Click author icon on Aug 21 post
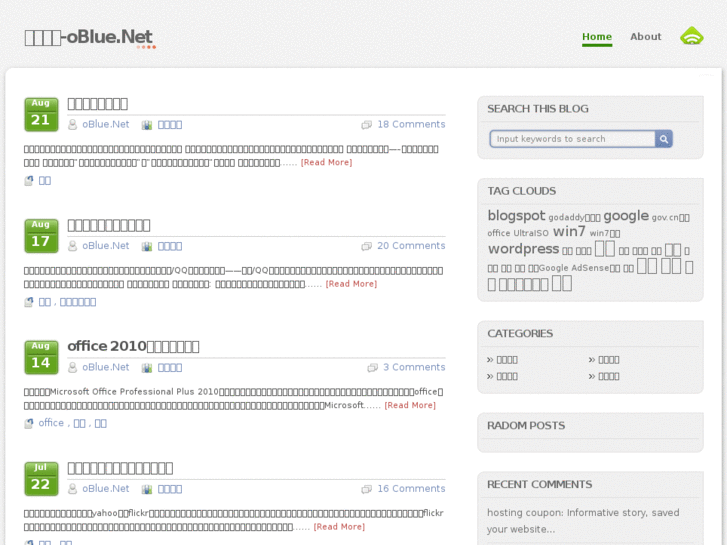Image resolution: width=727 pixels, height=545 pixels. (72, 125)
